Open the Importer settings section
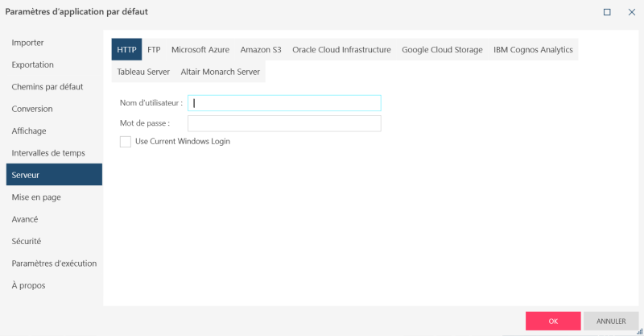The image size is (644, 336). coord(28,43)
